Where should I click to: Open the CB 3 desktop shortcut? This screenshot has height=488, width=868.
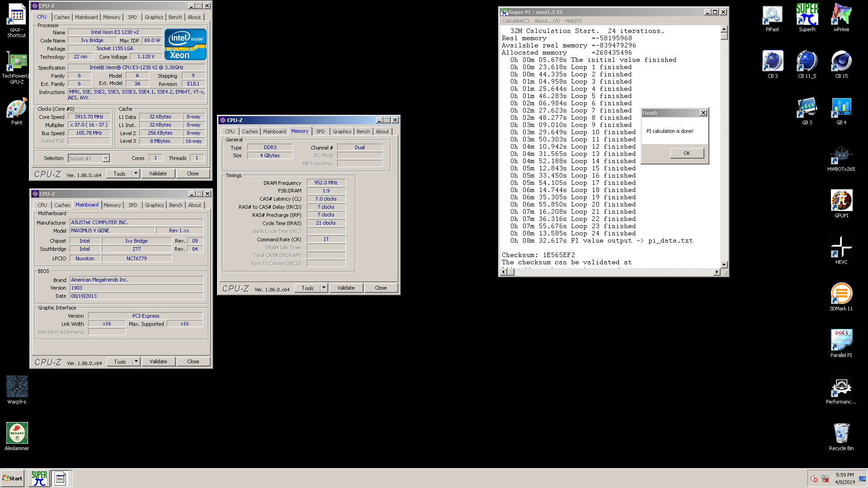[x=773, y=64]
